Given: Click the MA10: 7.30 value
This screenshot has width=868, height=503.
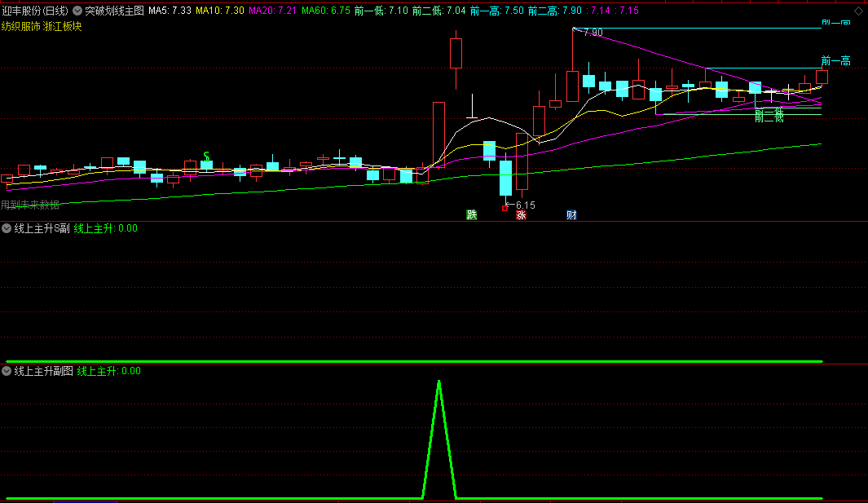Looking at the screenshot, I should click(x=220, y=11).
